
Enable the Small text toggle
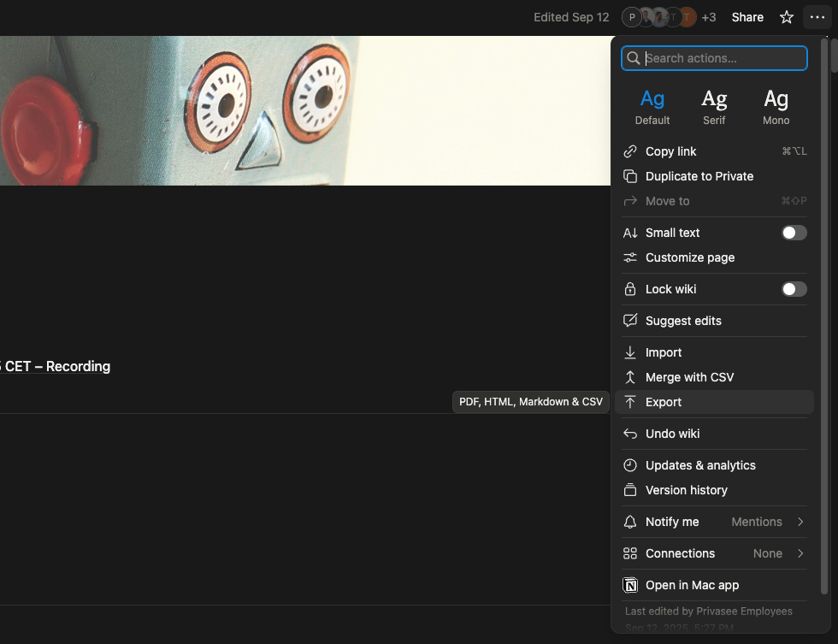[x=794, y=233]
